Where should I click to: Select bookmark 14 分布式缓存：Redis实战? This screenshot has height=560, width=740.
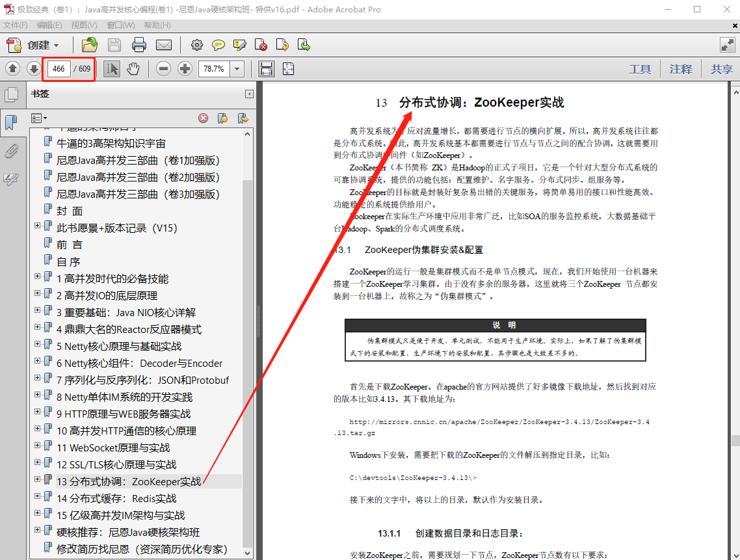click(116, 499)
